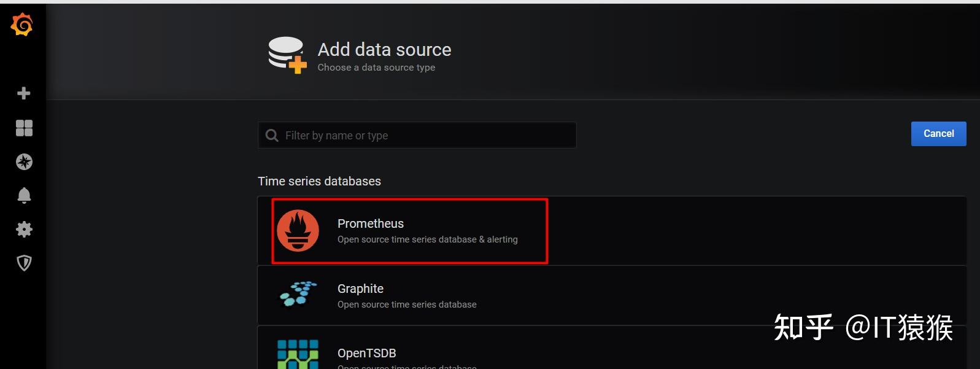Click the Add data source database icon
This screenshot has height=369, width=980.
pyautogui.click(x=287, y=55)
